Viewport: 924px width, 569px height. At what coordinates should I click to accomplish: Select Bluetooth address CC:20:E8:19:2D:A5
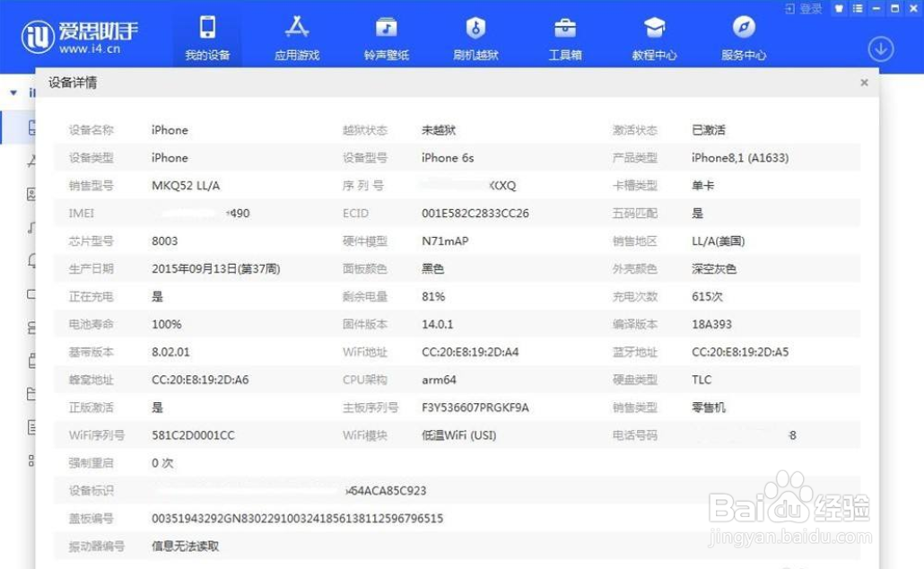(x=739, y=352)
